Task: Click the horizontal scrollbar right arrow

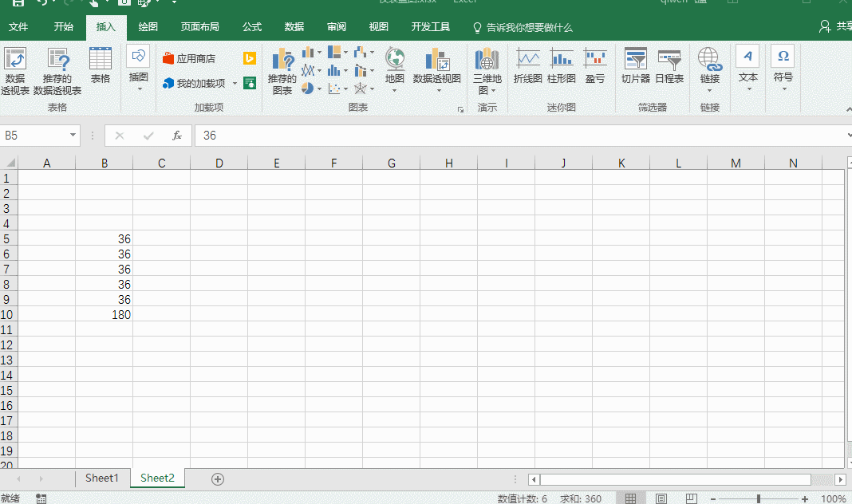Action: pos(840,479)
